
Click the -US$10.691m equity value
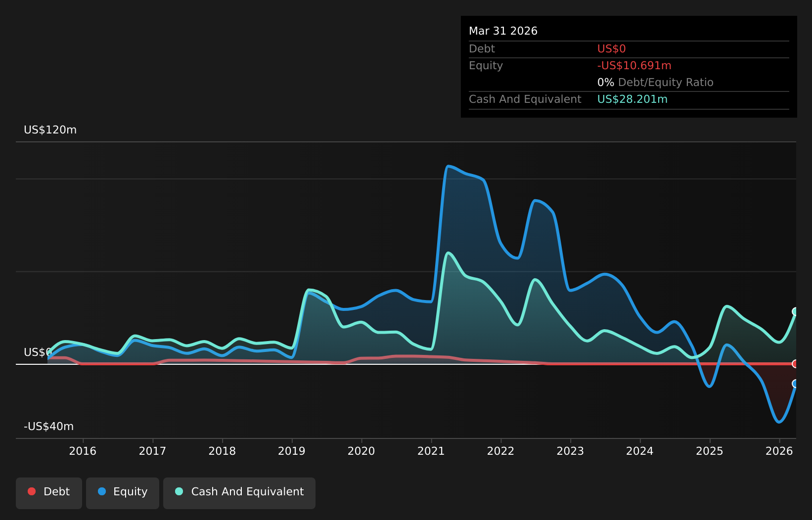coord(634,66)
